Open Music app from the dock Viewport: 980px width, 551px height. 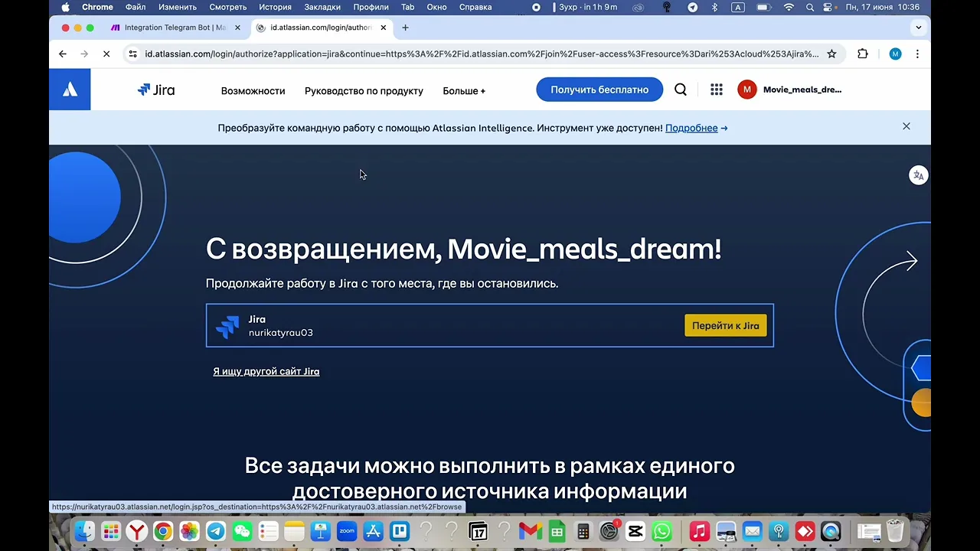[x=699, y=530]
